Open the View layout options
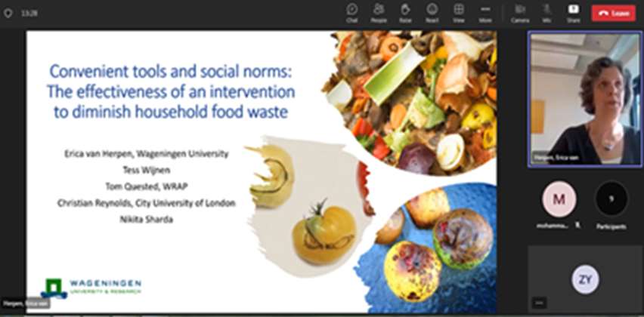The height and width of the screenshot is (317, 644). click(458, 12)
